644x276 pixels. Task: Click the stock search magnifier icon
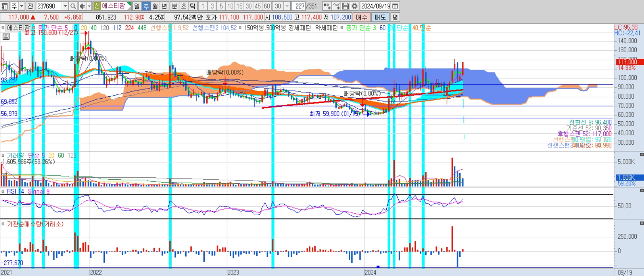[x=73, y=6]
